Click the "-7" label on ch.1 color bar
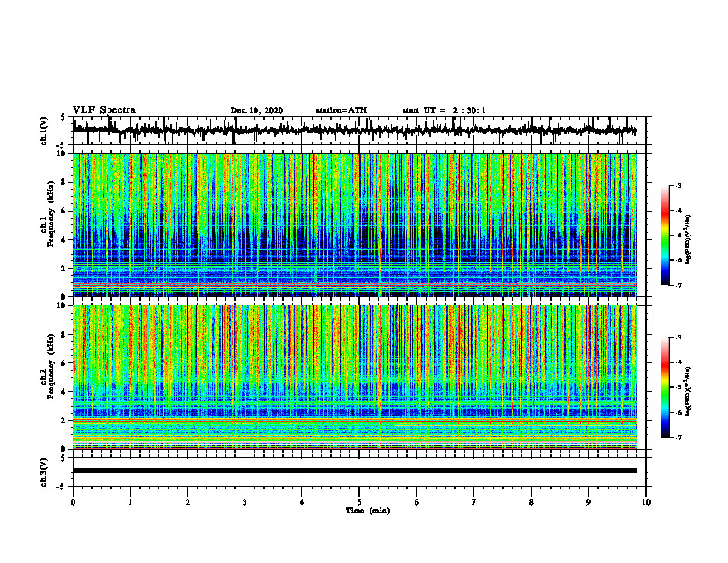 [678, 285]
